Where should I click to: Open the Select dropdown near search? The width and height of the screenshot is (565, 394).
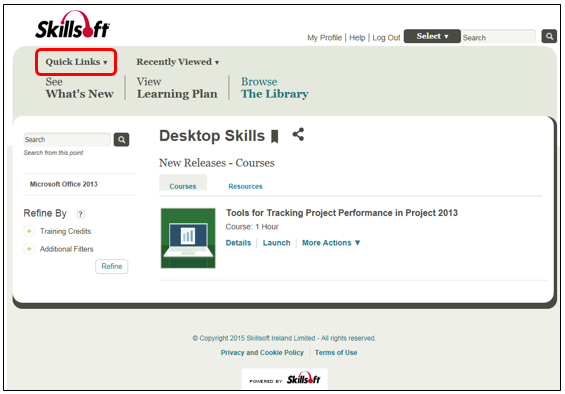pyautogui.click(x=432, y=36)
